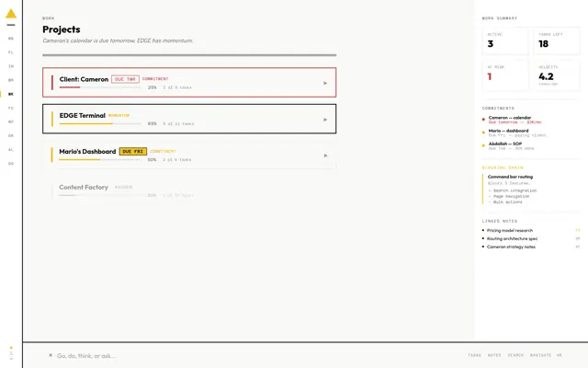This screenshot has width=588, height=368.
Task: Click the yellow triangle logo icon
Action: coord(11,14)
